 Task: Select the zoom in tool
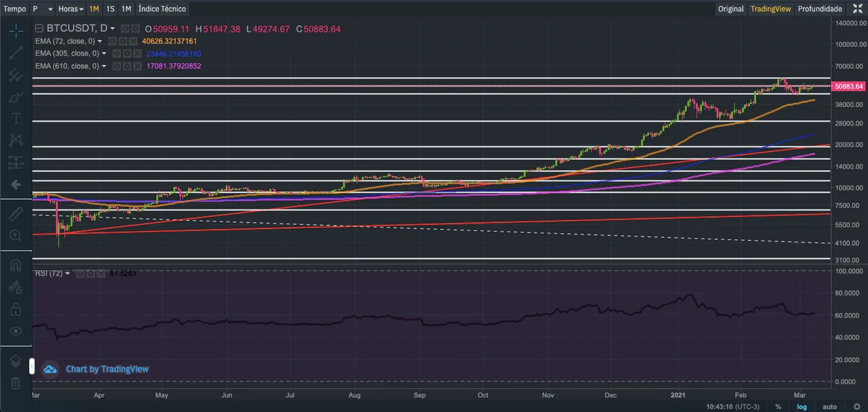coord(16,236)
